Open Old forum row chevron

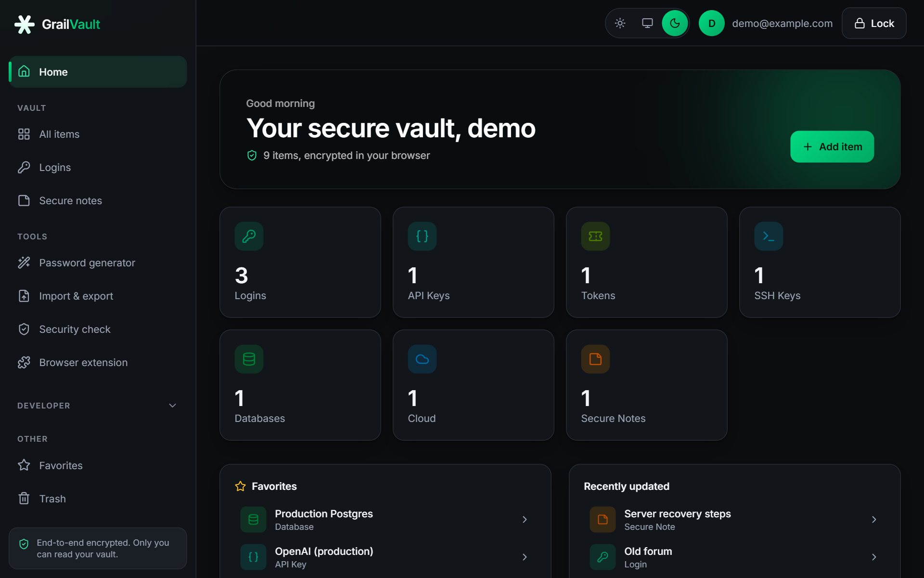click(874, 557)
